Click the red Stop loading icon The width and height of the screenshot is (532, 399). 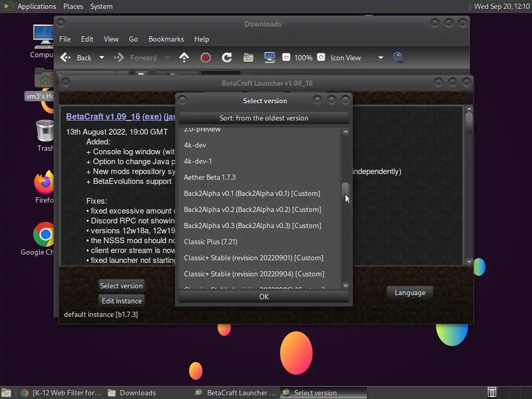click(205, 58)
